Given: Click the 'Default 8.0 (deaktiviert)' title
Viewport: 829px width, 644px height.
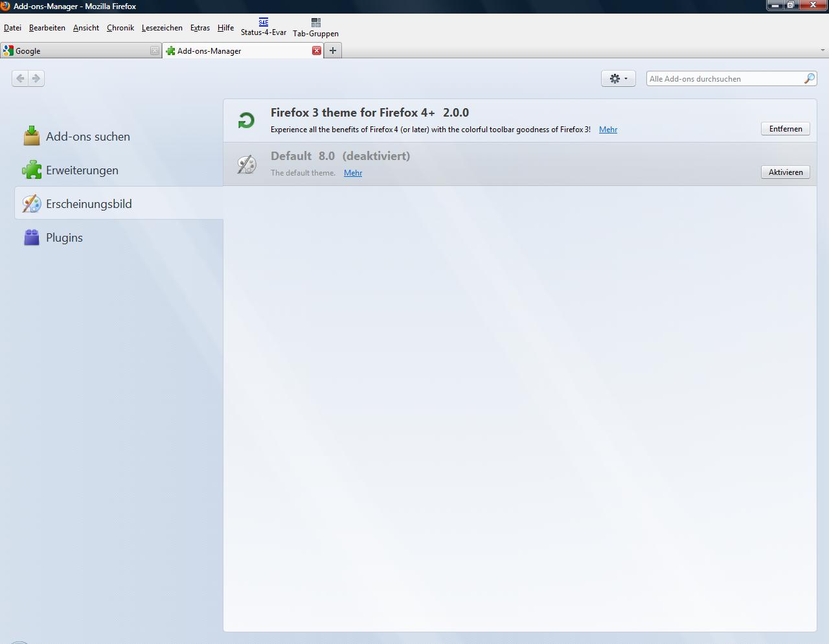Looking at the screenshot, I should (340, 156).
